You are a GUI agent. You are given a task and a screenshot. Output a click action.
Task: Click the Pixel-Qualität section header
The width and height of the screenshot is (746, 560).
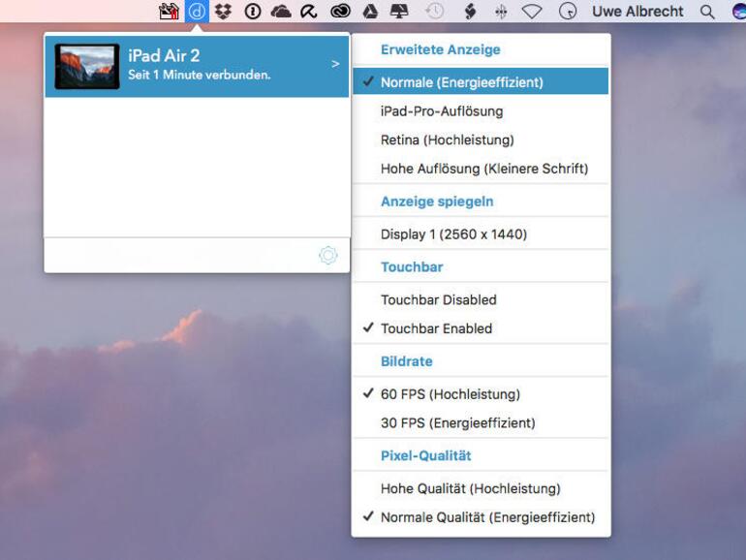pos(426,455)
